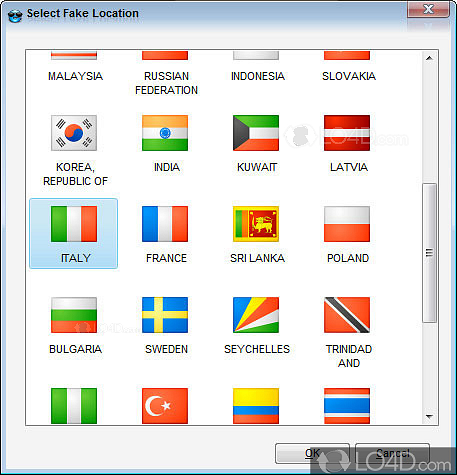Click the ITALY text label
Viewport: 457px width, 475px height.
coord(76,258)
